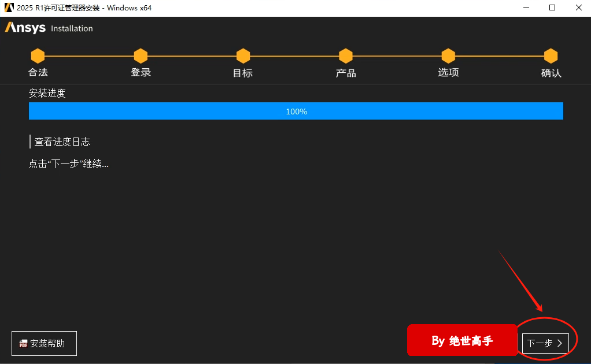Select the 选项 step text label
The width and height of the screenshot is (591, 364).
coord(448,73)
